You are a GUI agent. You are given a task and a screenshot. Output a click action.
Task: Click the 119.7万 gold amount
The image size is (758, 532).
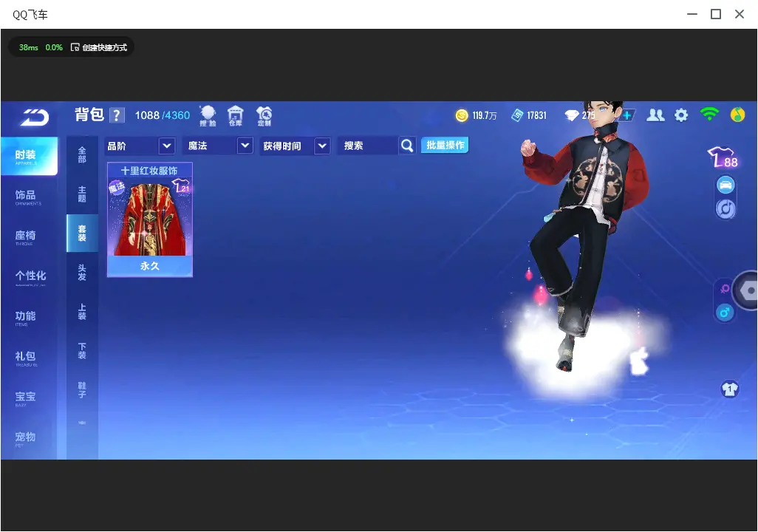click(x=485, y=115)
